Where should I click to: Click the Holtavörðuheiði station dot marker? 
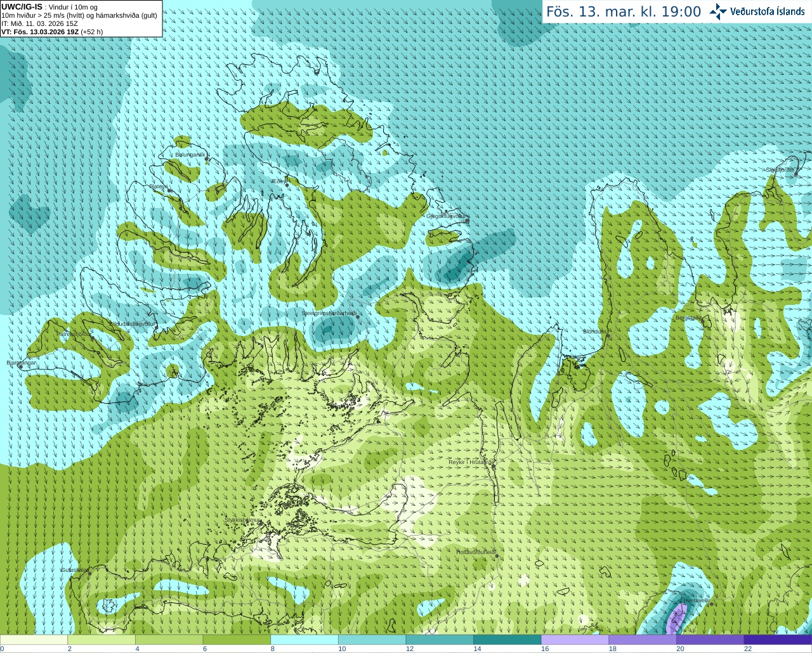[497, 556]
